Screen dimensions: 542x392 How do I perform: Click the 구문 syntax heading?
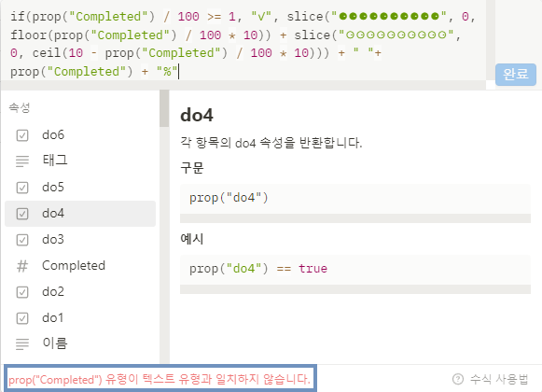click(192, 168)
